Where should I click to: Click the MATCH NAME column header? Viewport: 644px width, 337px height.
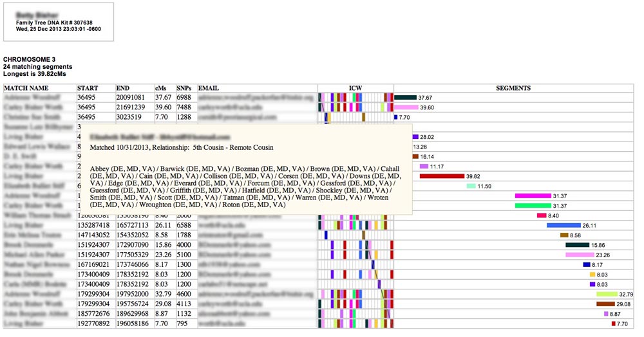[26, 88]
